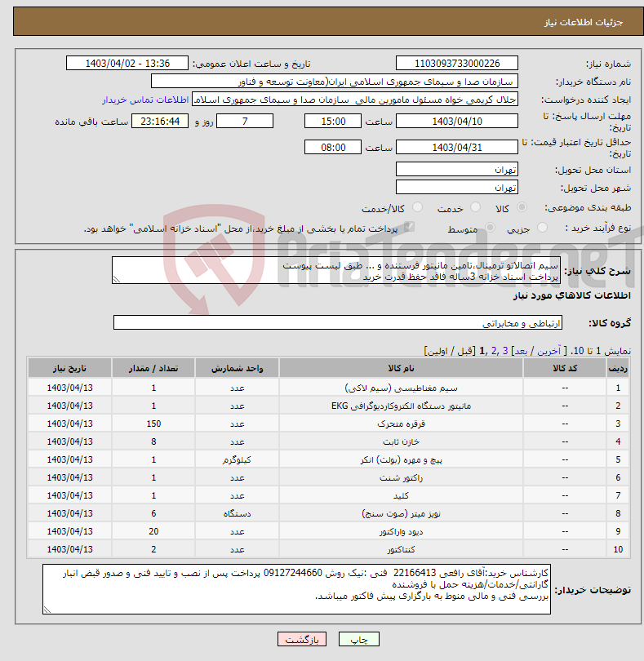The width and height of the screenshot is (644, 661).
Task: Select row راکتور شنت
Action: pos(329,477)
